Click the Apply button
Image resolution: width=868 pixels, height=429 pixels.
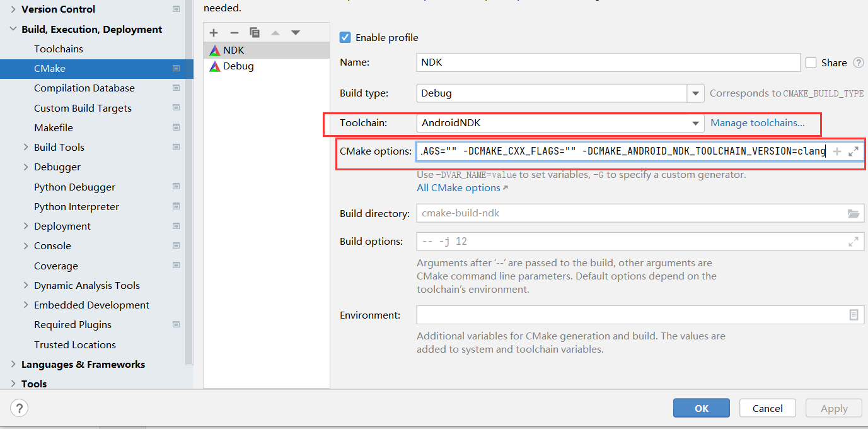tap(833, 408)
